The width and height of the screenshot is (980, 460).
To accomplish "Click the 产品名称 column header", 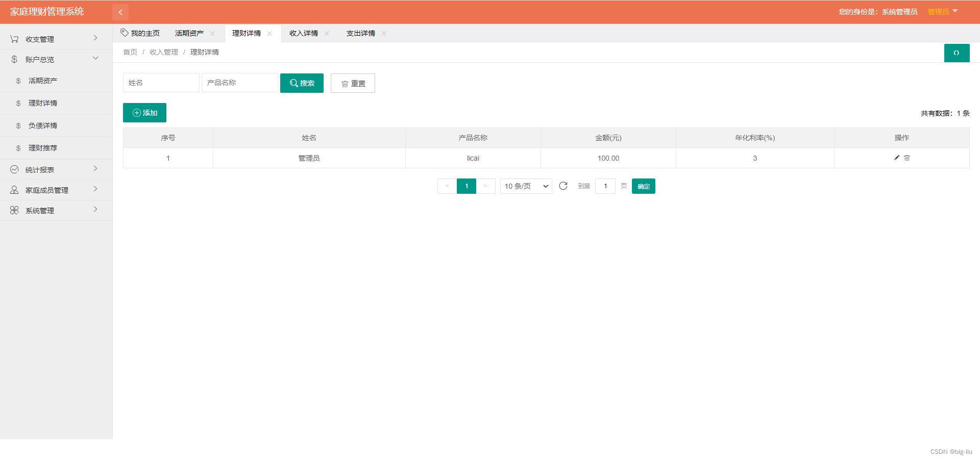I will [473, 138].
